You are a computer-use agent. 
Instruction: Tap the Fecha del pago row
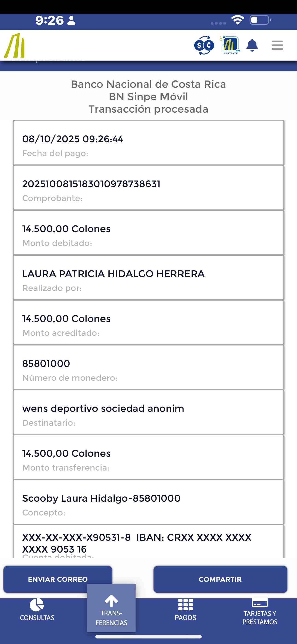[x=148, y=143]
